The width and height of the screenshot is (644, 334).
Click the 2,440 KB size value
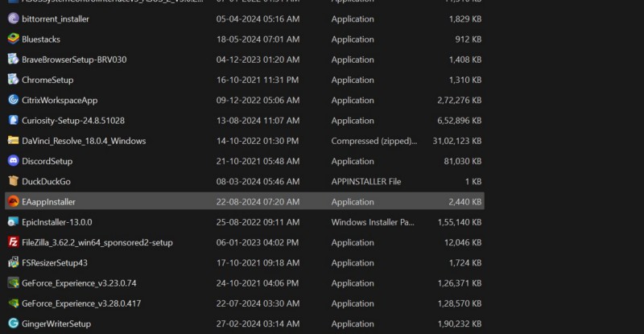[465, 202]
